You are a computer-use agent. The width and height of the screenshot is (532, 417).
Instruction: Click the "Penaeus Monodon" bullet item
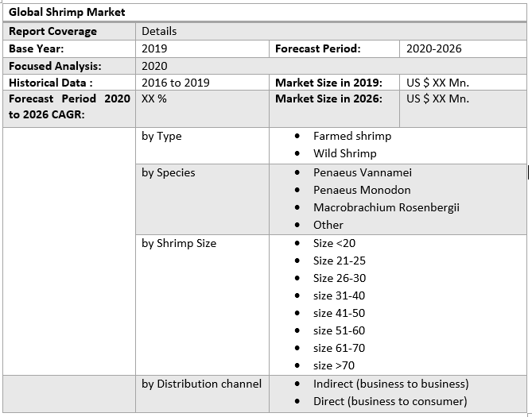click(362, 190)
